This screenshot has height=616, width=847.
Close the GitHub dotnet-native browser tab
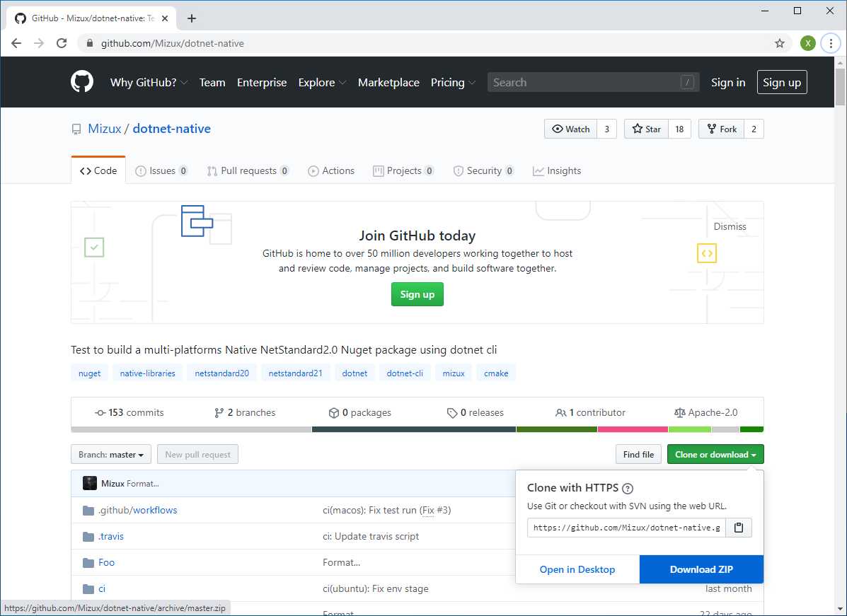tap(165, 18)
